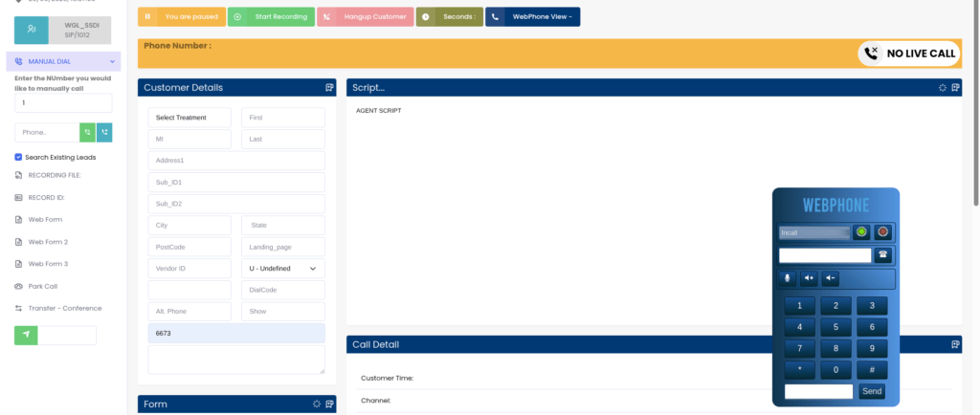This screenshot has width=980, height=415.
Task: Click webphone keypad star key
Action: pos(799,369)
